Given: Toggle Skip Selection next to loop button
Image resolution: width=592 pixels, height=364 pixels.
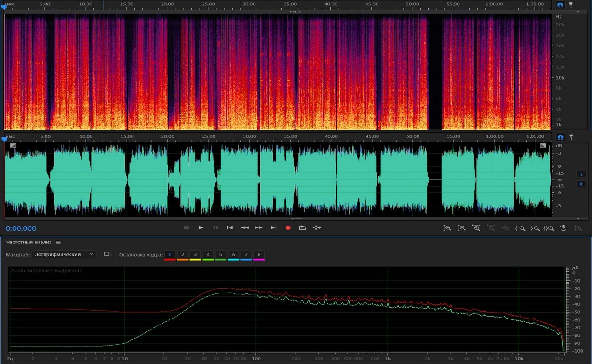Looking at the screenshot, I should click(x=317, y=227).
